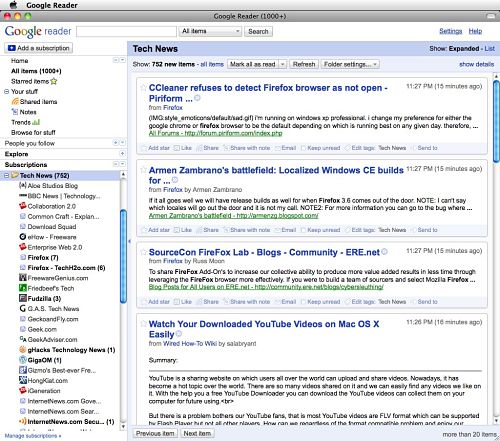Screen dimensions: 500x441
Task: Click the Next item button
Action: 197,433
